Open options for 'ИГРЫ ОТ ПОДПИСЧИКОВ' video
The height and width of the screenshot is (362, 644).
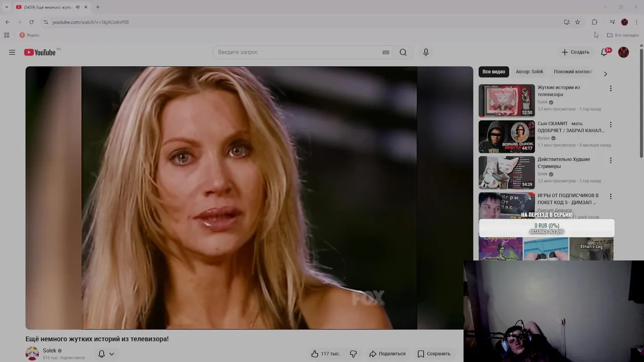pos(611,197)
